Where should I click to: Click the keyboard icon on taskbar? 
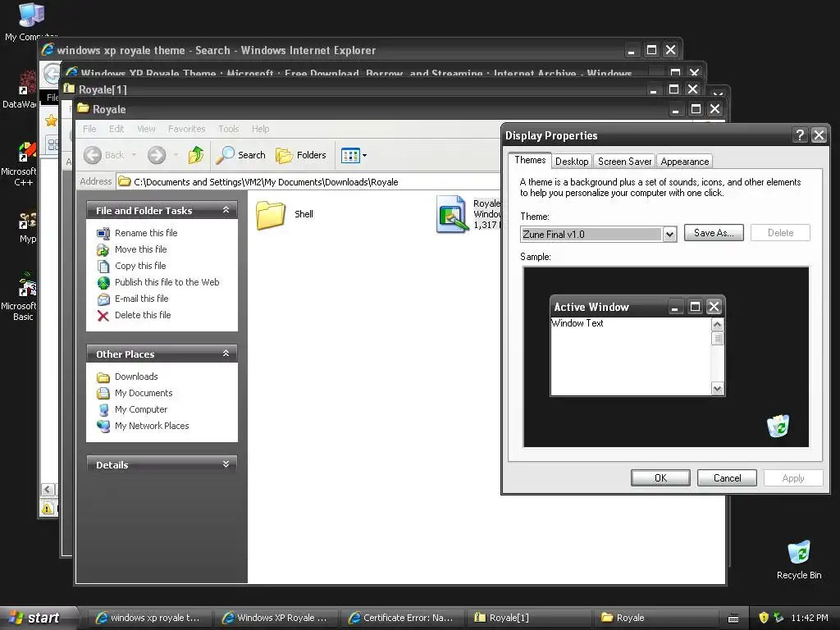coord(733,619)
